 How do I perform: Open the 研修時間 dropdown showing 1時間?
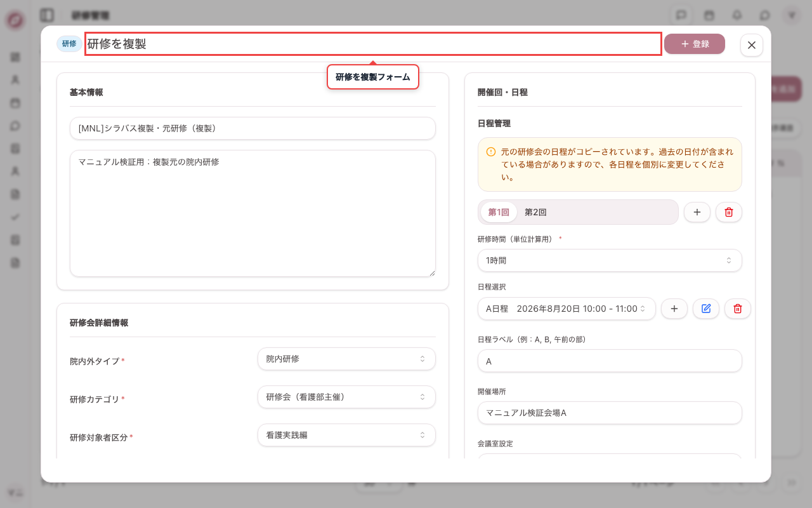(610, 260)
